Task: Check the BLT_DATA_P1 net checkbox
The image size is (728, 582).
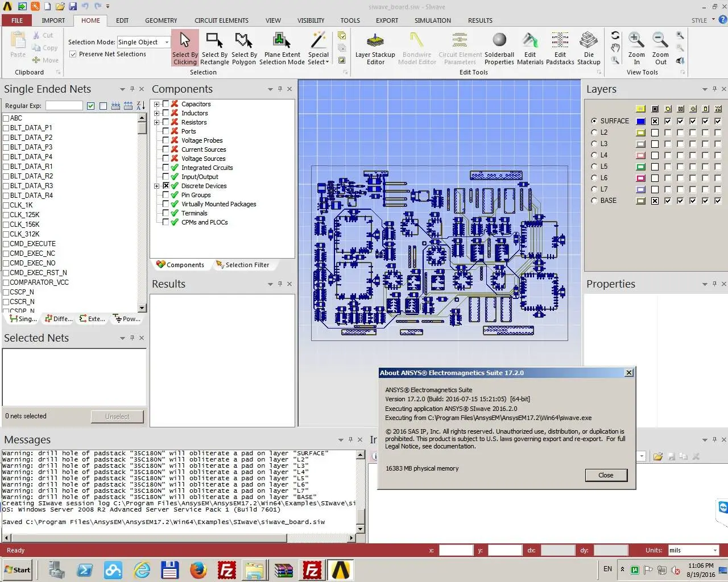Action: click(6, 128)
